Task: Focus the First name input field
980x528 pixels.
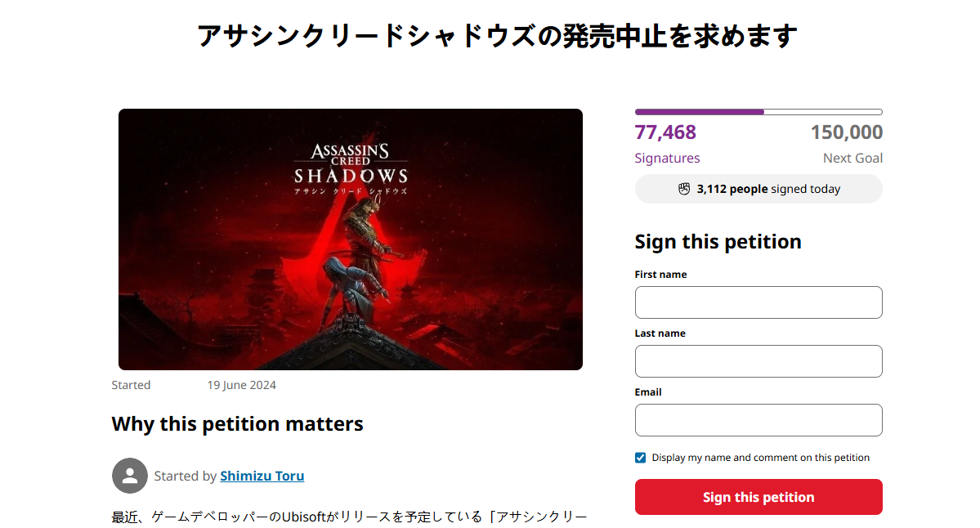Action: coord(758,302)
